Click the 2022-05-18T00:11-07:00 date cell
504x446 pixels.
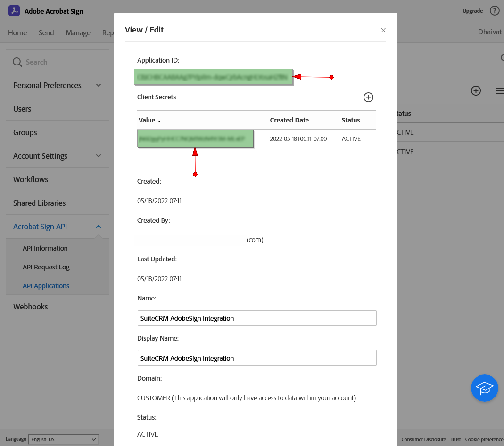tap(298, 139)
